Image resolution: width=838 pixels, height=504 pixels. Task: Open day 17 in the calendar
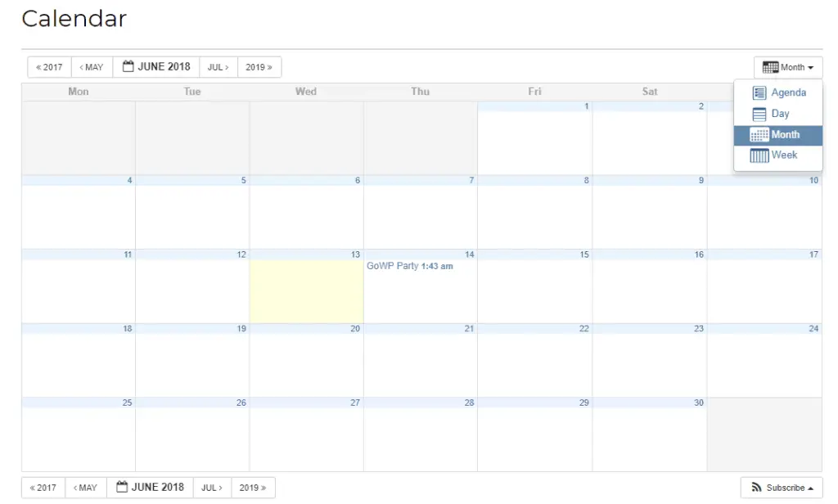tap(813, 255)
